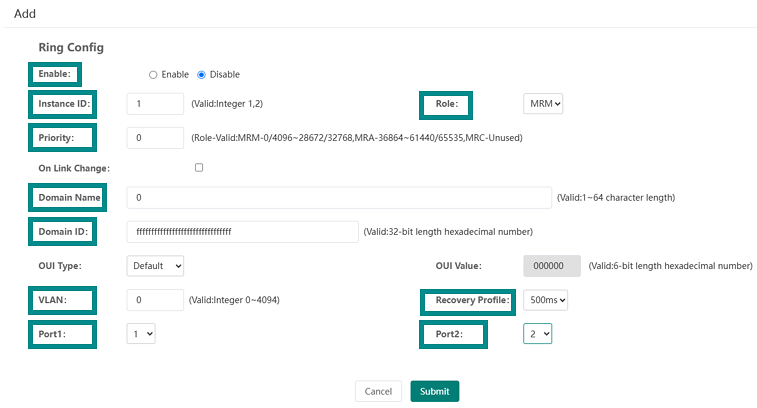The height and width of the screenshot is (408, 757).
Task: Click the OUI Value label
Action: (x=459, y=266)
